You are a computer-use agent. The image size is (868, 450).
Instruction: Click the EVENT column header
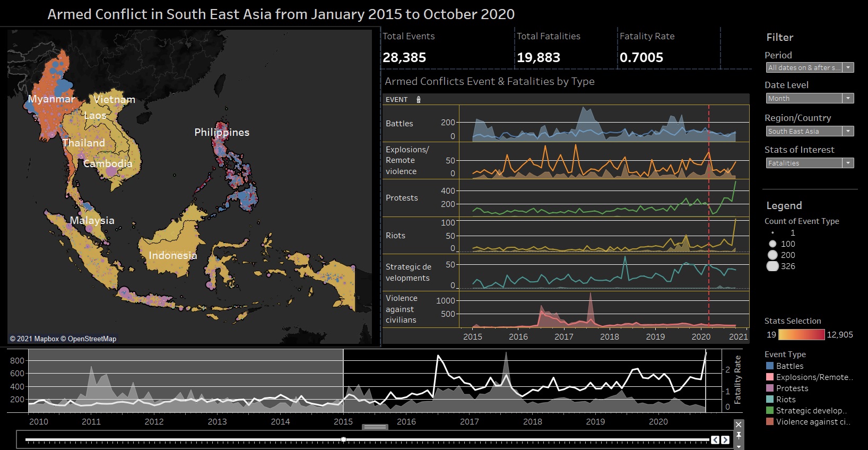point(396,99)
